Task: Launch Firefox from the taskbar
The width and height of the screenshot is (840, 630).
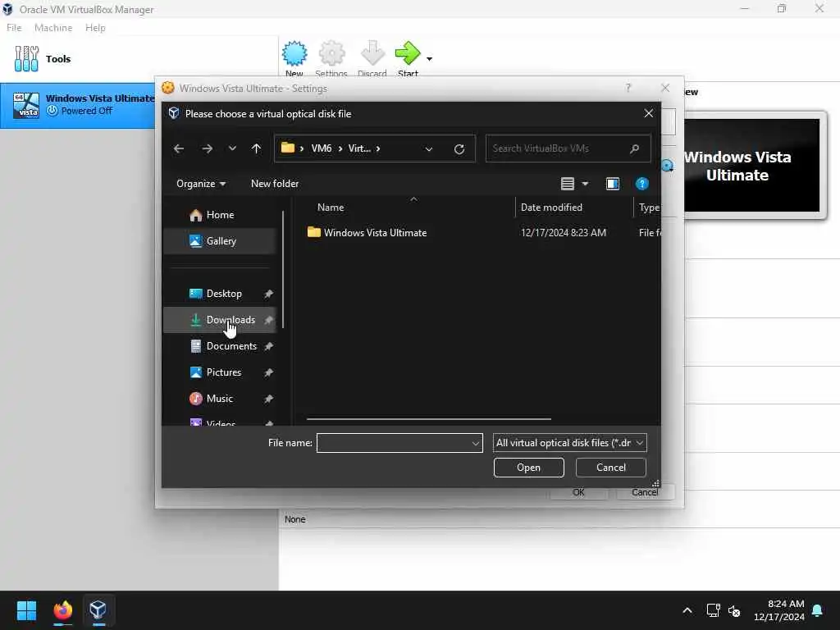Action: (62, 610)
